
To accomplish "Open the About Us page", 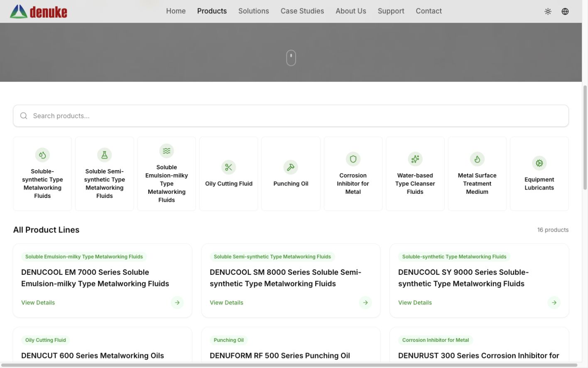I will (351, 11).
